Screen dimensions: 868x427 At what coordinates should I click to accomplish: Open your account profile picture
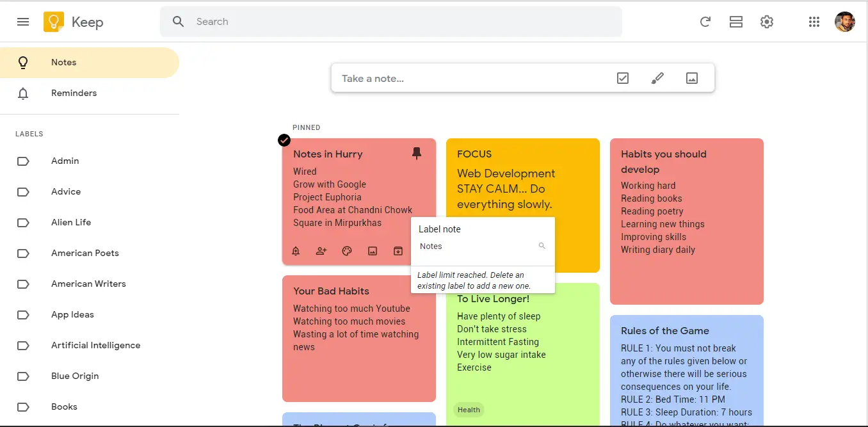coord(845,21)
